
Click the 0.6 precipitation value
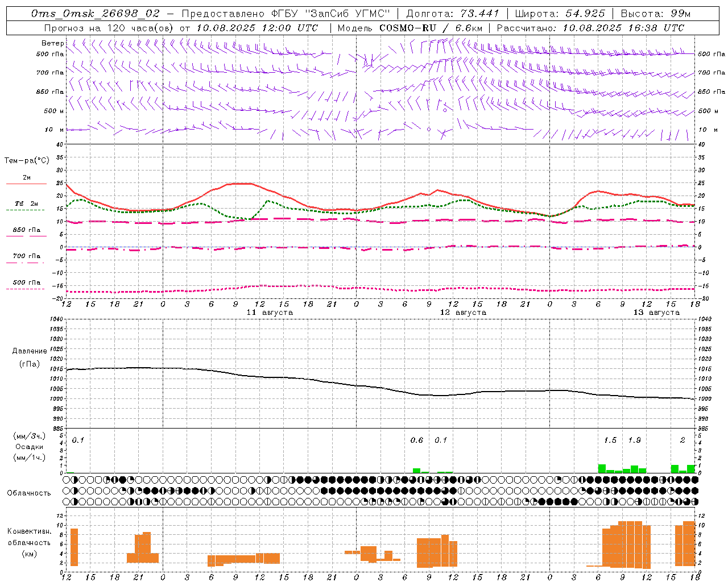point(417,440)
